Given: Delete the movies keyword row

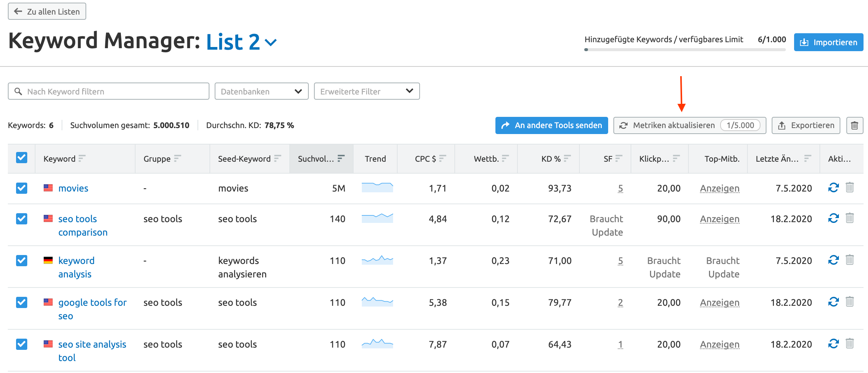Looking at the screenshot, I should pos(850,187).
